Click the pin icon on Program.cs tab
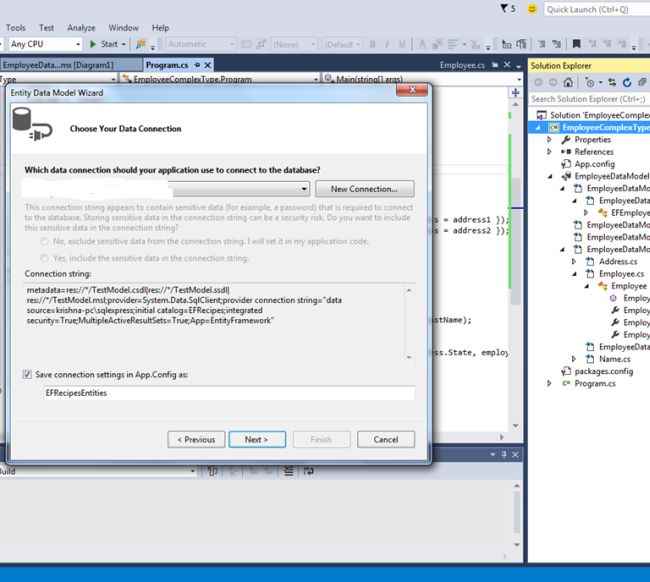Screen dimensions: 650x582 tap(197, 65)
